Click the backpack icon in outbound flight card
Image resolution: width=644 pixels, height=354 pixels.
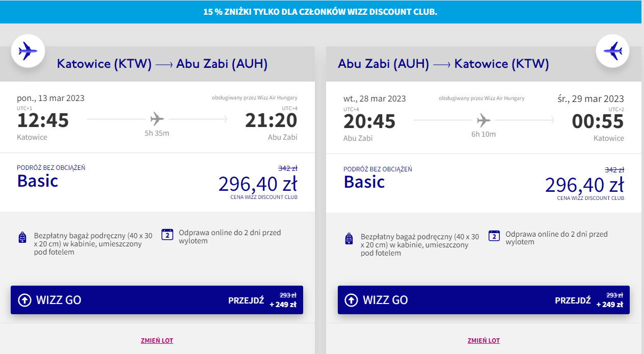22,237
